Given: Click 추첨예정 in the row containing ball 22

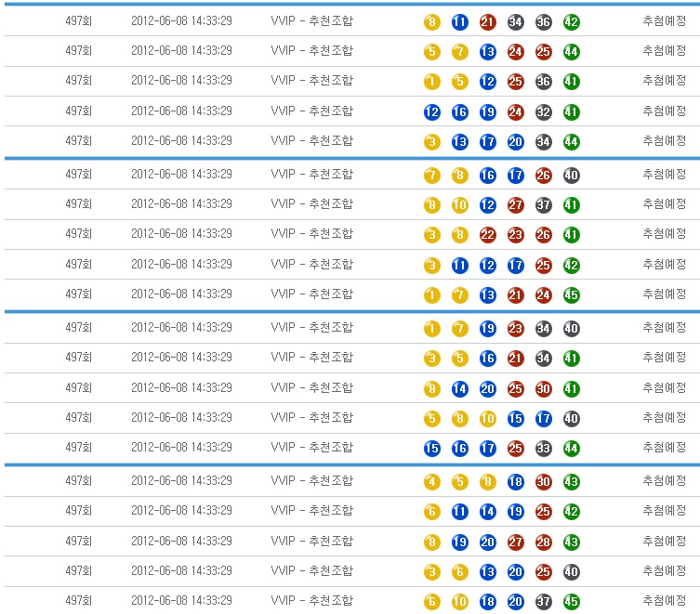Looking at the screenshot, I should coord(664,234).
